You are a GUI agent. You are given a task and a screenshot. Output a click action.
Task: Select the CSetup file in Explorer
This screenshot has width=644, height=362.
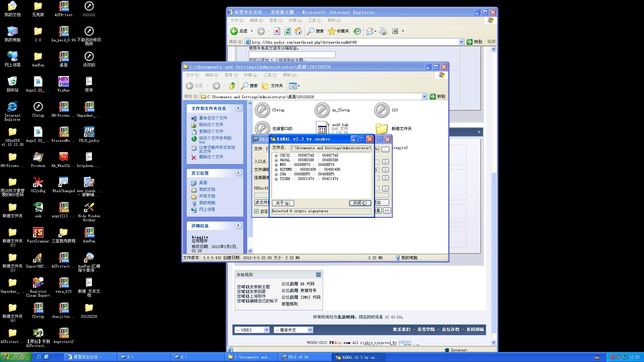[270, 110]
